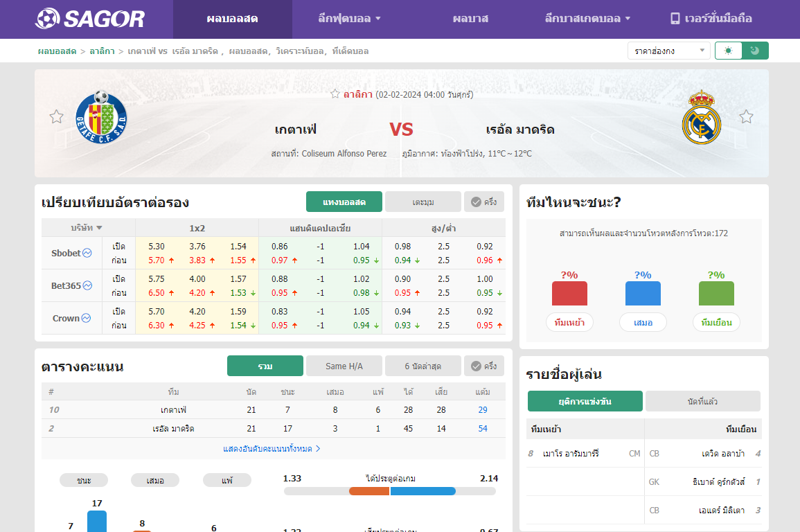The height and width of the screenshot is (532, 800).
Task: Click Bet365 company name
Action: pyautogui.click(x=66, y=285)
